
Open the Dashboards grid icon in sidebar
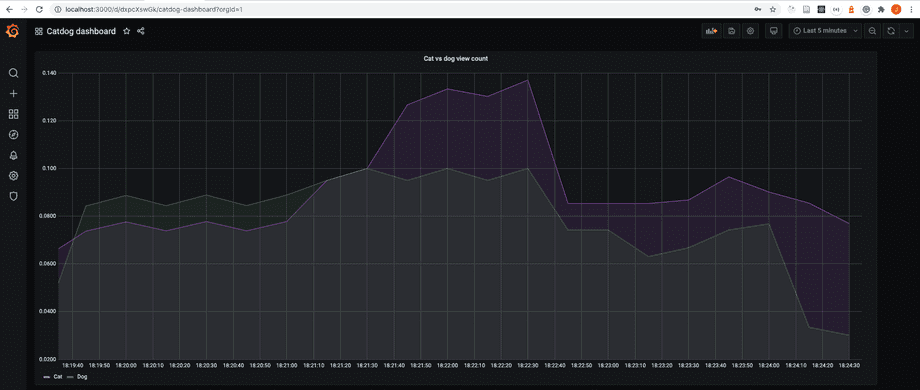(x=13, y=114)
